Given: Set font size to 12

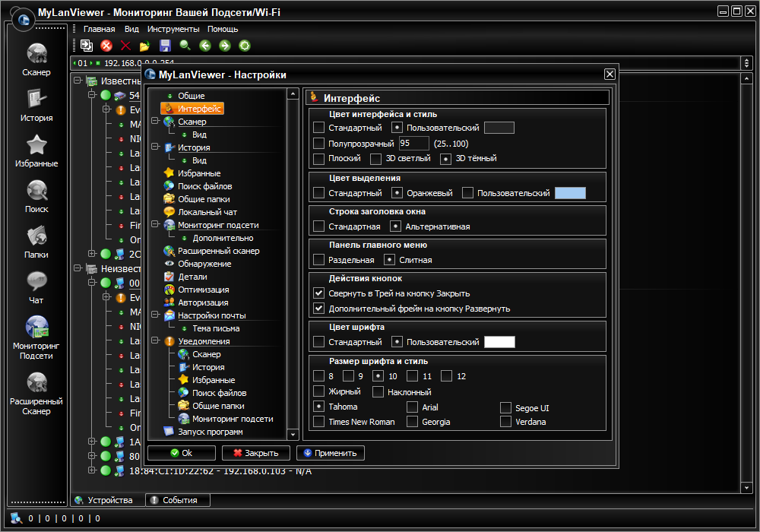Looking at the screenshot, I should point(447,376).
